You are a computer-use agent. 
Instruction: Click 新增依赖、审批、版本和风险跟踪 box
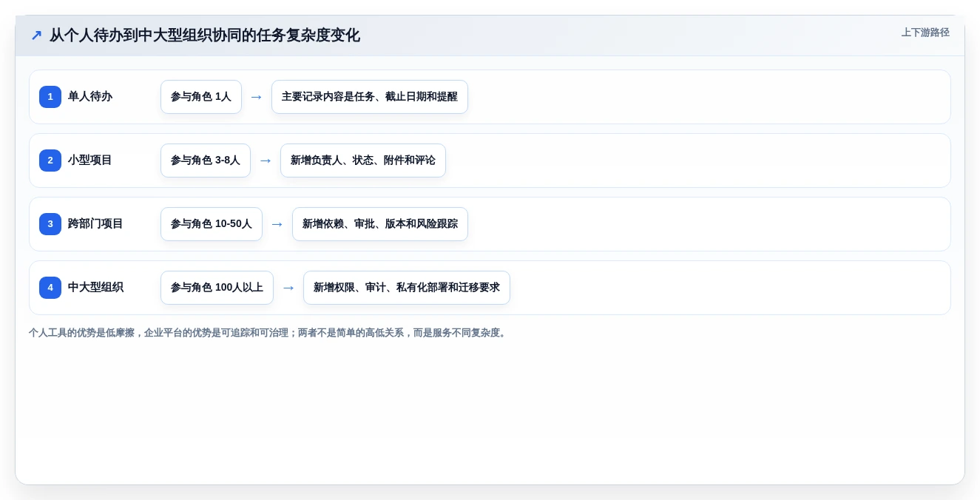pyautogui.click(x=380, y=224)
